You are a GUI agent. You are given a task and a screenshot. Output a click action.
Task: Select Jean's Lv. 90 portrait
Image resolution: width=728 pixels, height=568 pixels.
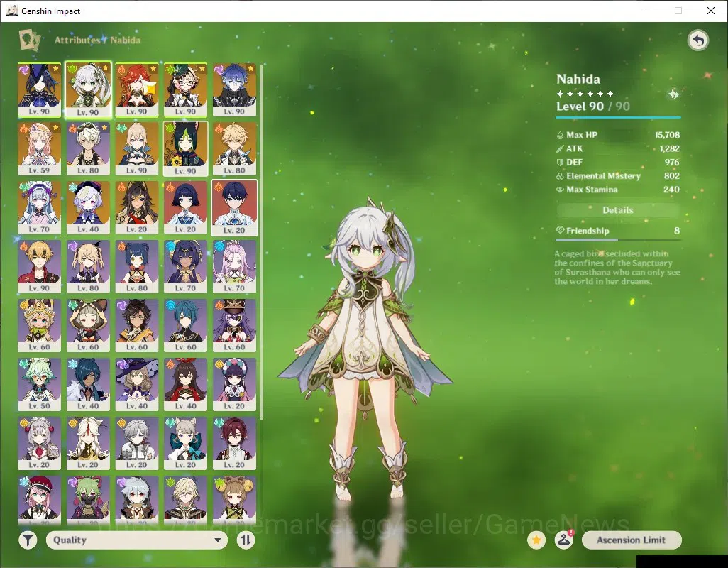coord(137,148)
